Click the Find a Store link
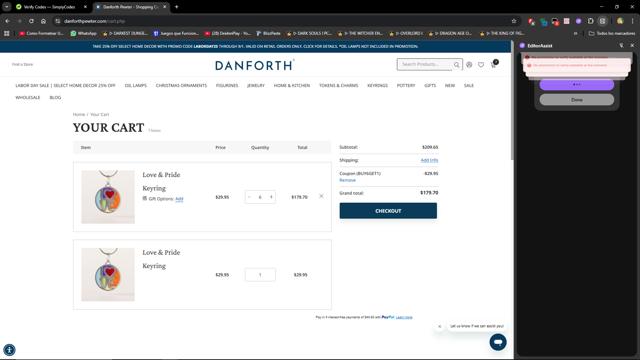 (22, 64)
